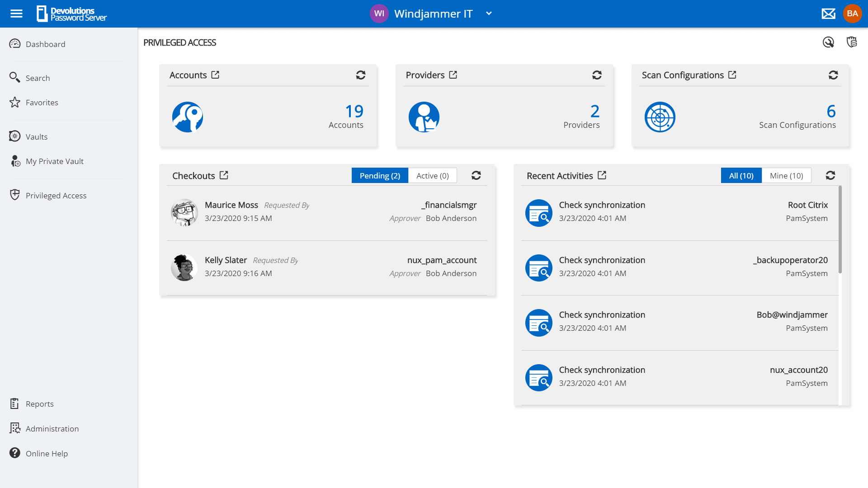Refresh the Accounts card

click(360, 75)
